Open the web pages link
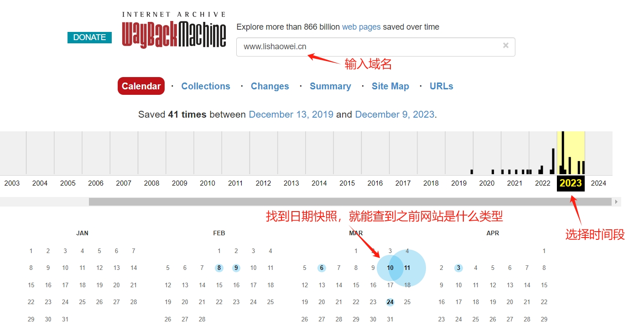The image size is (644, 326). click(361, 27)
